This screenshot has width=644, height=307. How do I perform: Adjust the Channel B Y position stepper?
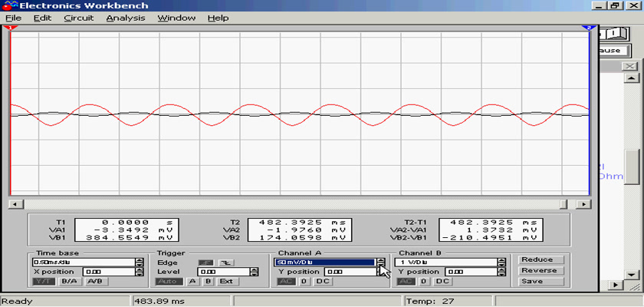point(502,272)
